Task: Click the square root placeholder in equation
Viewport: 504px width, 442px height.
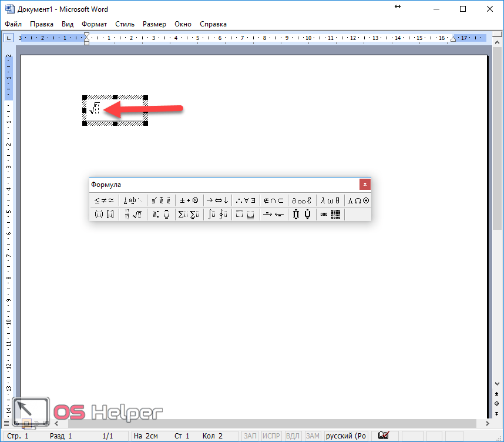Action: click(98, 109)
